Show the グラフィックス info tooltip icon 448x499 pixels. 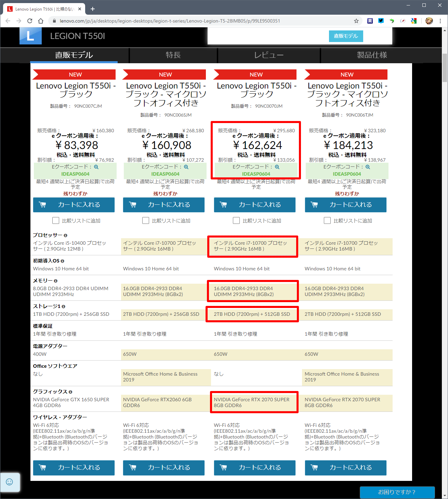(x=70, y=392)
